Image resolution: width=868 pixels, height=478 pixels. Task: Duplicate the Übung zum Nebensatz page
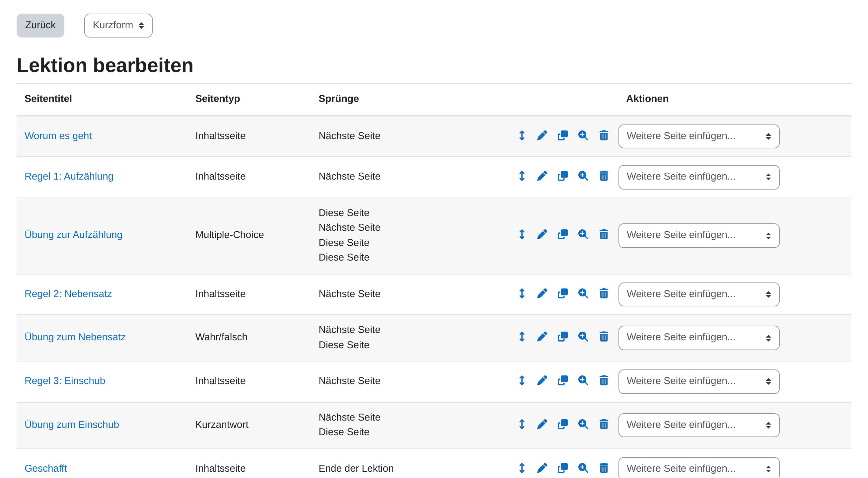pos(562,337)
